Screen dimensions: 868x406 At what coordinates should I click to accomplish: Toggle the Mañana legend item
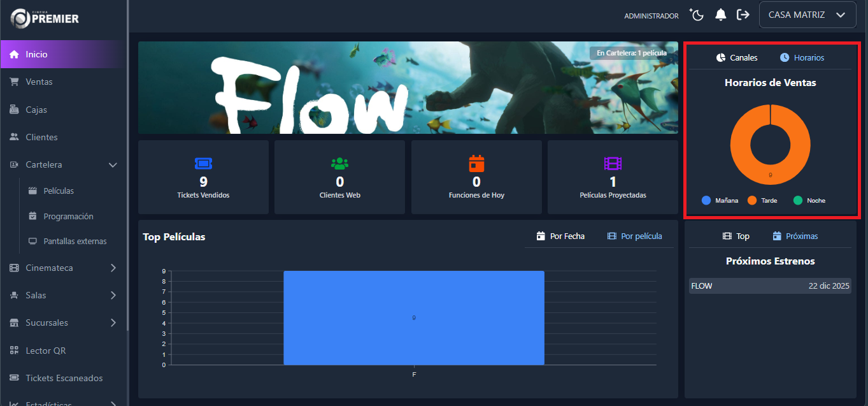point(720,200)
